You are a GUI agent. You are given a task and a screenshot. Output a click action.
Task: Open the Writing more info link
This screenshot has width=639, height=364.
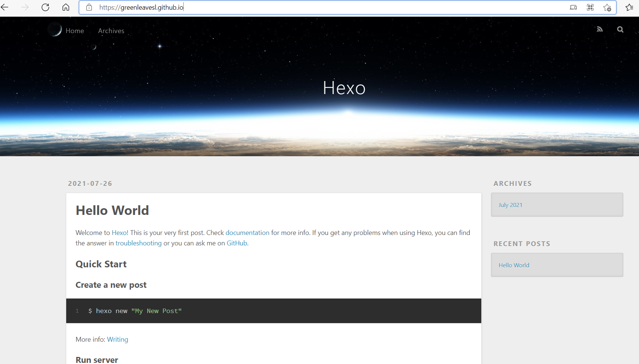118,339
